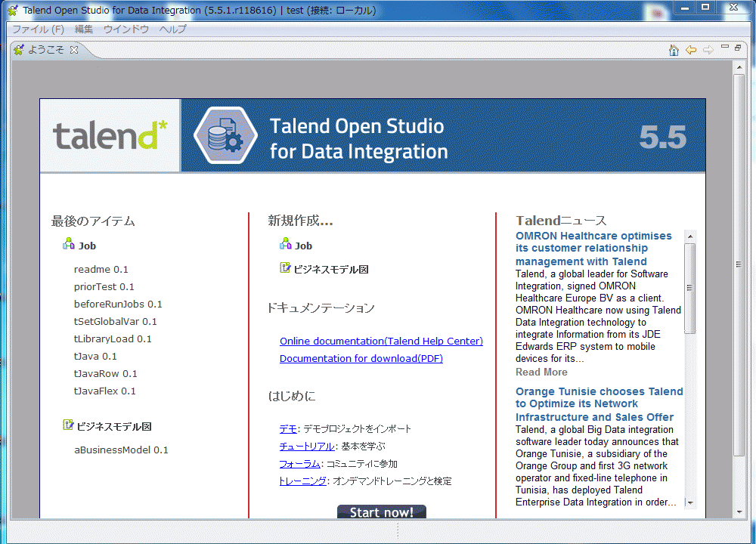This screenshot has width=756, height=544.
Task: Click the news panel scroll up arrow
Action: coord(690,236)
